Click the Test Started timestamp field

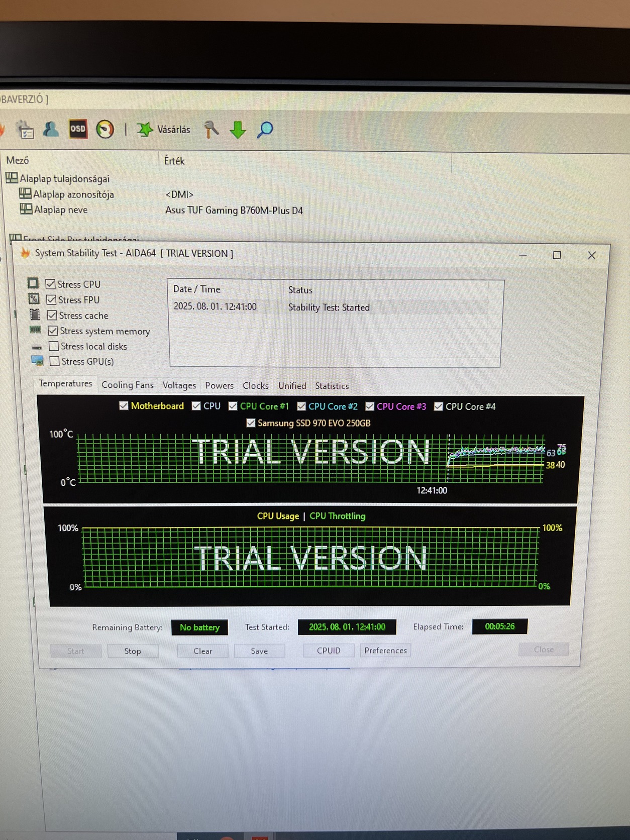coord(347,626)
